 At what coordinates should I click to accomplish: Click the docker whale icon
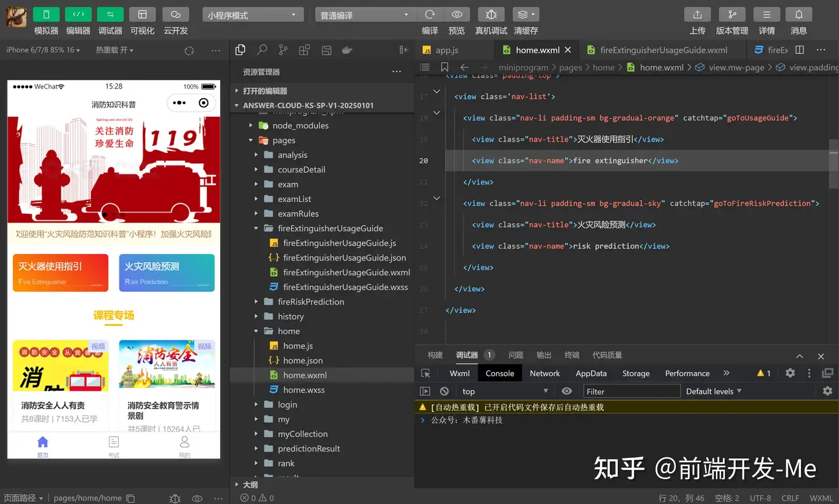coord(347,50)
